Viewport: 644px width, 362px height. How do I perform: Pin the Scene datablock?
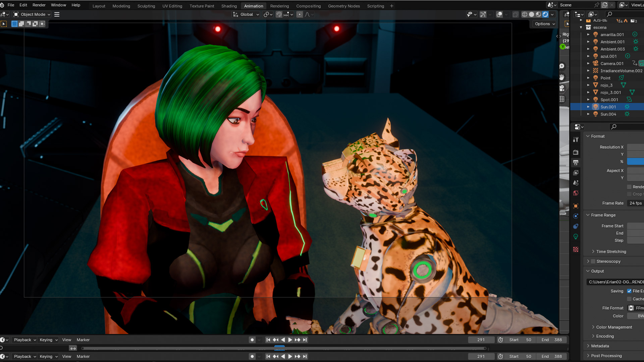(597, 5)
